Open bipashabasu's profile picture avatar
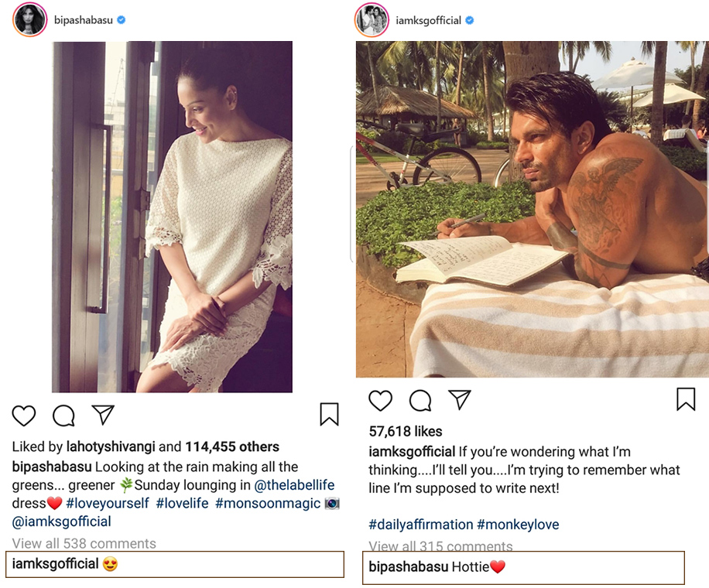Screen dimensions: 709x588 29,20
